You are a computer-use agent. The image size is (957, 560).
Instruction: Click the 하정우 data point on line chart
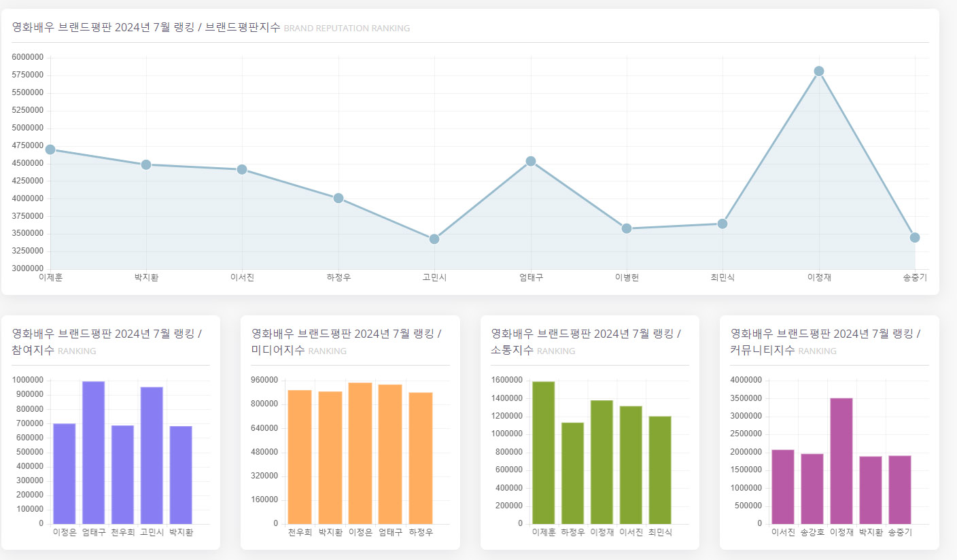pyautogui.click(x=338, y=198)
